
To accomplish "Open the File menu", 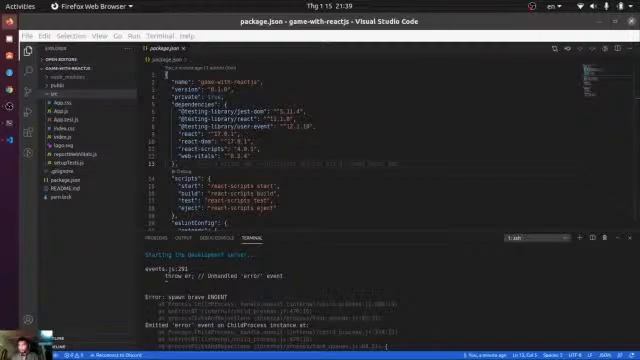I will point(27,36).
